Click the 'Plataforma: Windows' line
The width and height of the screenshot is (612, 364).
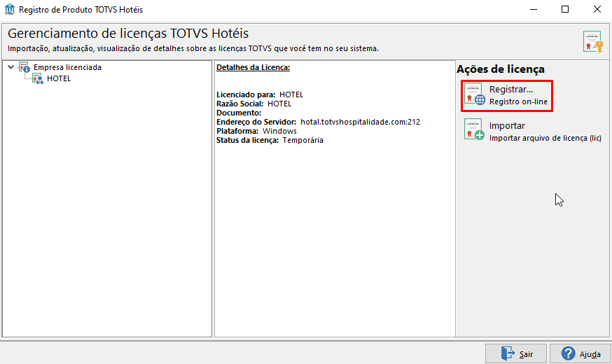coord(256,131)
